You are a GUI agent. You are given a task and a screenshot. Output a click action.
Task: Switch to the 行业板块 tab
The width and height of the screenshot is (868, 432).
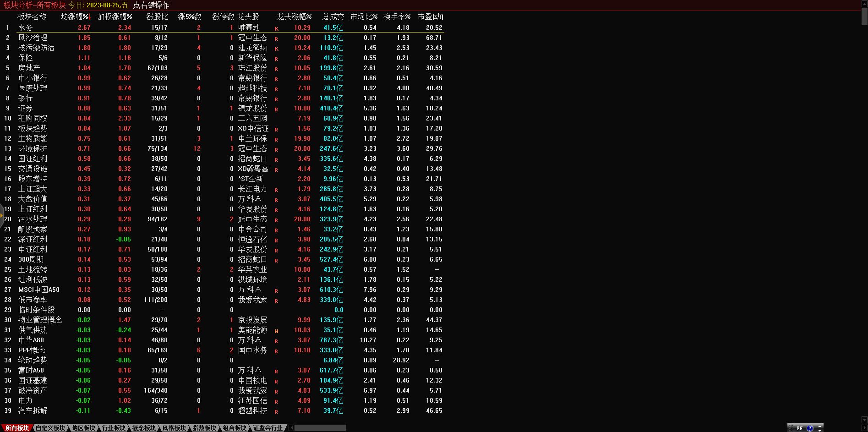(113, 428)
